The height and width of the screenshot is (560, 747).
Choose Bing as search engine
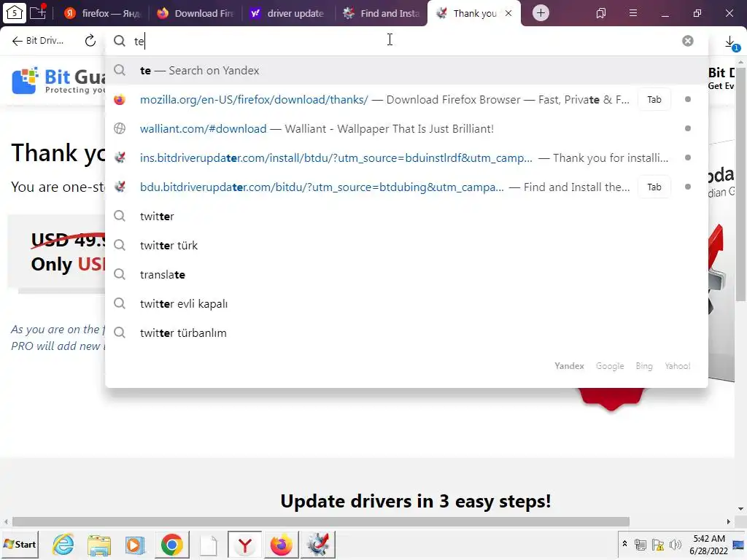pyautogui.click(x=644, y=366)
